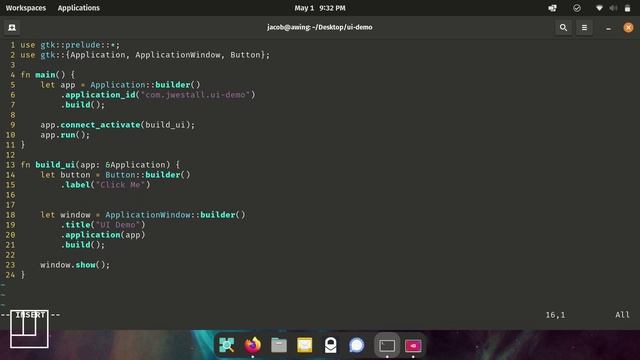
Task: Click the closing brace on line 11
Action: pyautogui.click(x=23, y=145)
